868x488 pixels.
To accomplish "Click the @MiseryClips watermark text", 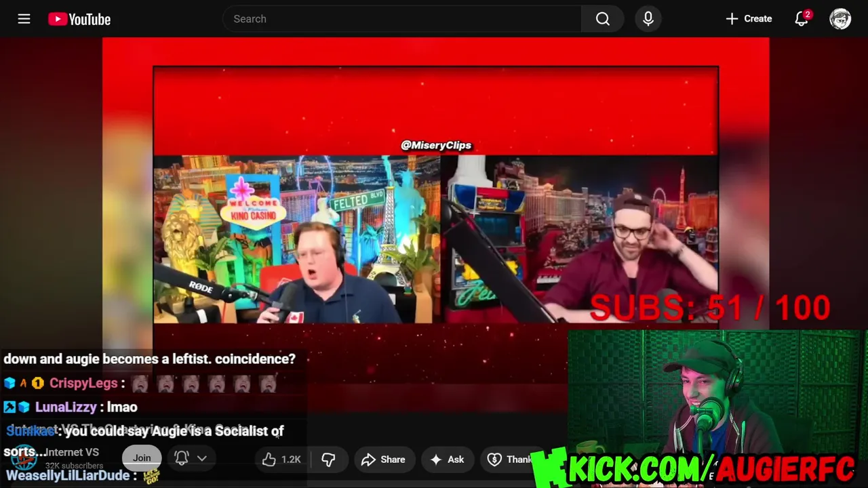I will pos(436,145).
